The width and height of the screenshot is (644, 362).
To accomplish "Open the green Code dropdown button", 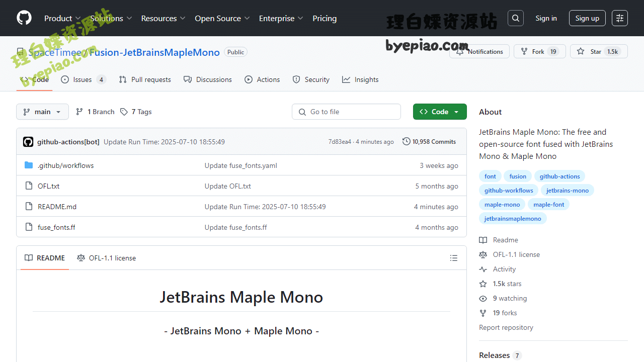I will [440, 112].
